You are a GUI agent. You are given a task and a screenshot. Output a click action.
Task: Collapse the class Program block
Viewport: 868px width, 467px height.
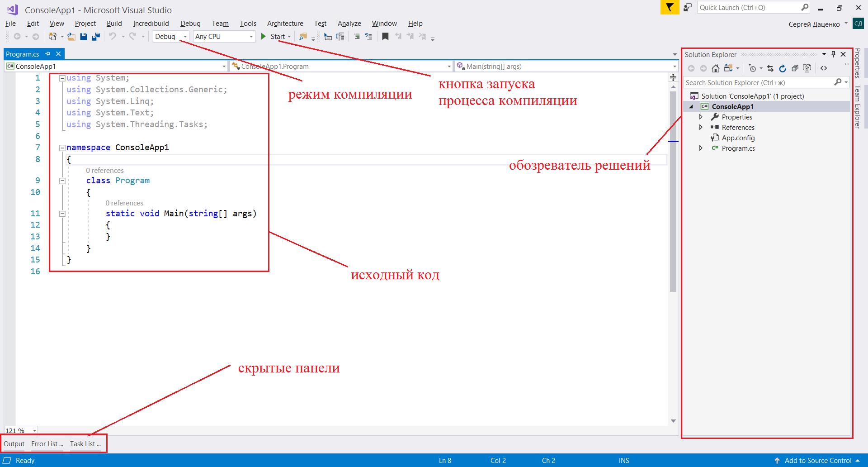62,181
